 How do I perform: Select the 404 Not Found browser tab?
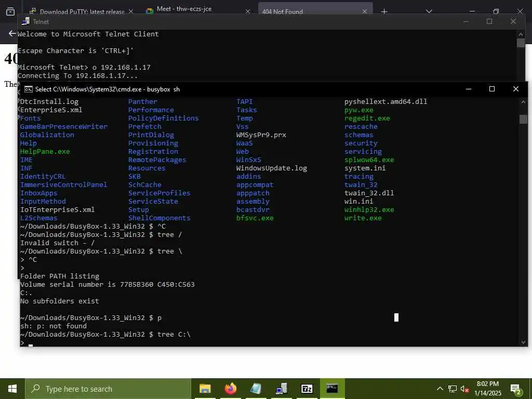pos(282,11)
